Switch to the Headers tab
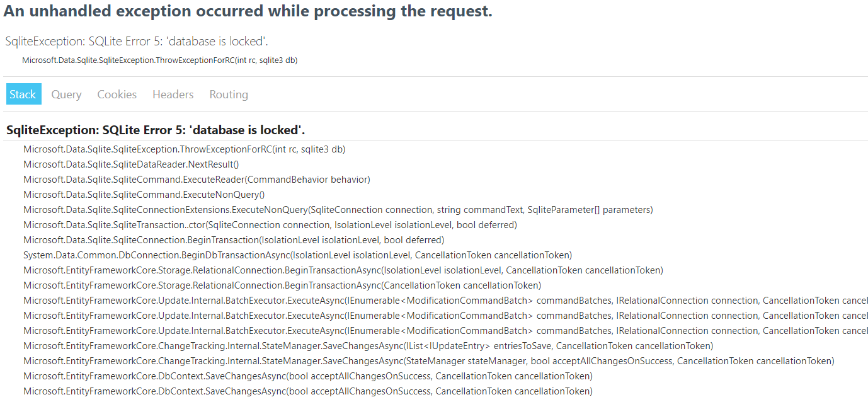This screenshot has height=402, width=868. pos(173,94)
